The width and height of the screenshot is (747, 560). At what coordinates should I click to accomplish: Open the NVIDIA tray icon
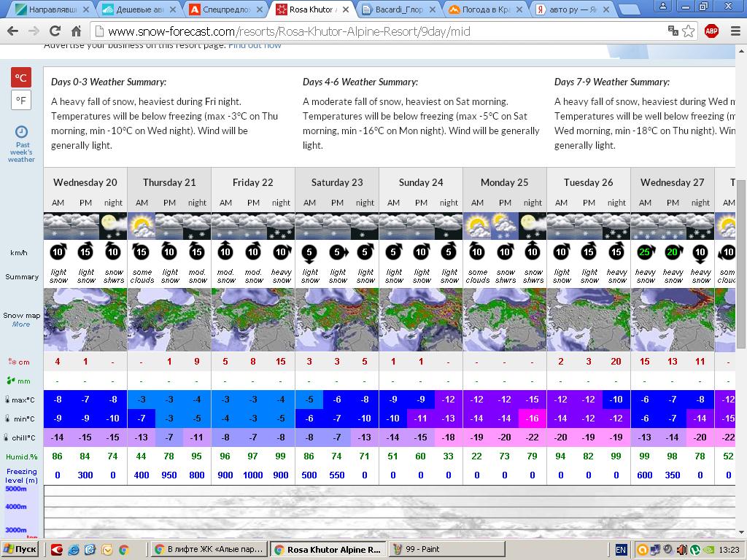click(x=708, y=550)
